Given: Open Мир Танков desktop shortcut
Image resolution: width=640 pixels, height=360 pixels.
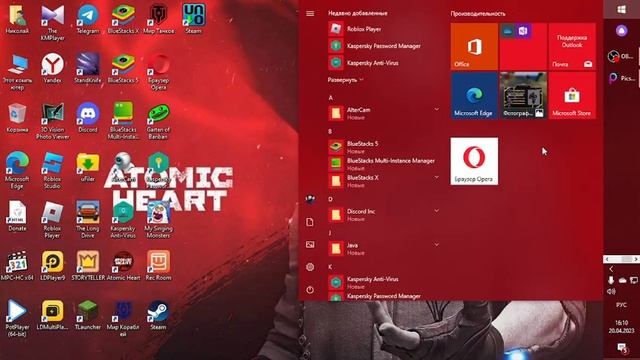Looking at the screenshot, I should tap(158, 19).
